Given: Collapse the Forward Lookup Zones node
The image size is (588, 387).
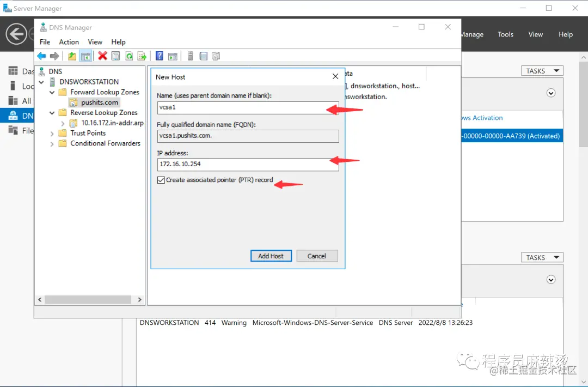Looking at the screenshot, I should coord(52,92).
